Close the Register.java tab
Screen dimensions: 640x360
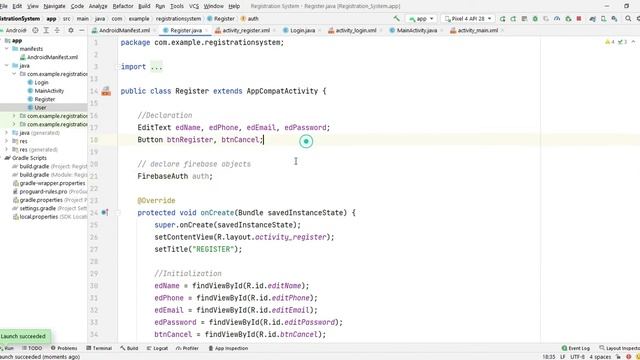pos(207,30)
